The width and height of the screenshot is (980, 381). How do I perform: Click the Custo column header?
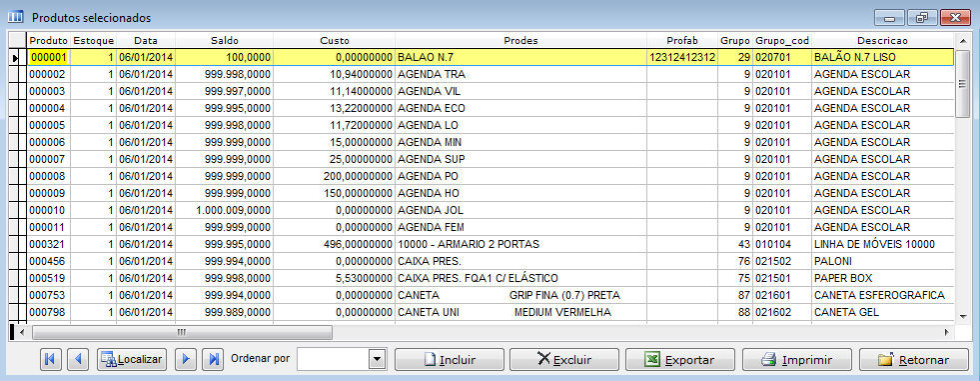[x=334, y=41]
